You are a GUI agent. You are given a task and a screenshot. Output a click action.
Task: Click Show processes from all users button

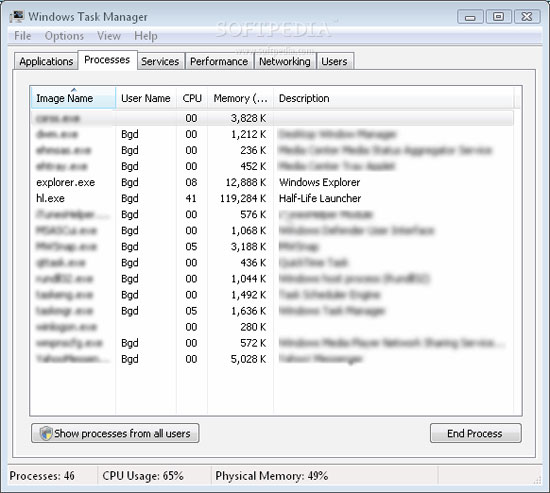click(x=115, y=433)
